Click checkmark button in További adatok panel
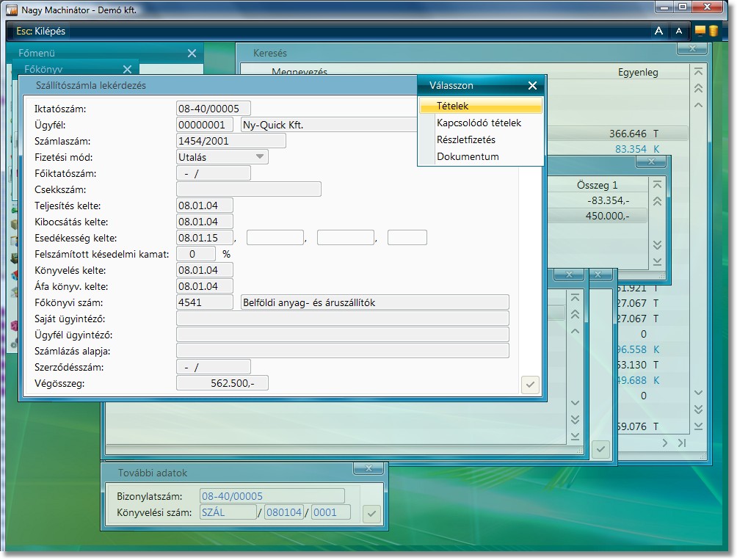Viewport: 737px width, 560px height. 372,513
